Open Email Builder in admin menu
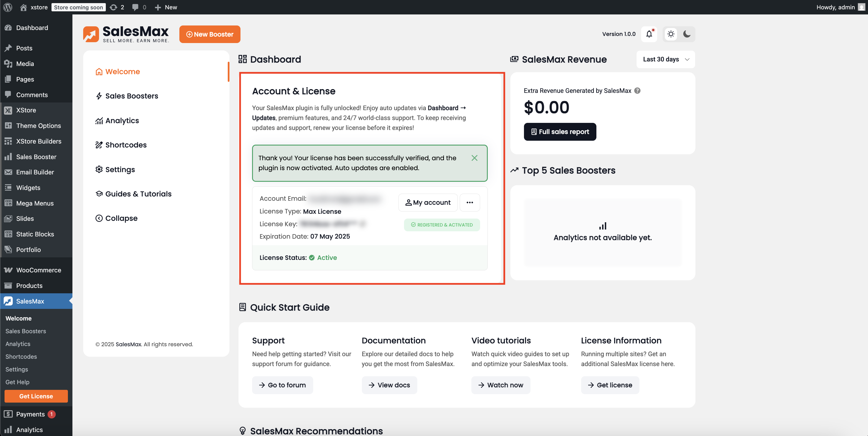This screenshot has width=868, height=436. point(35,172)
